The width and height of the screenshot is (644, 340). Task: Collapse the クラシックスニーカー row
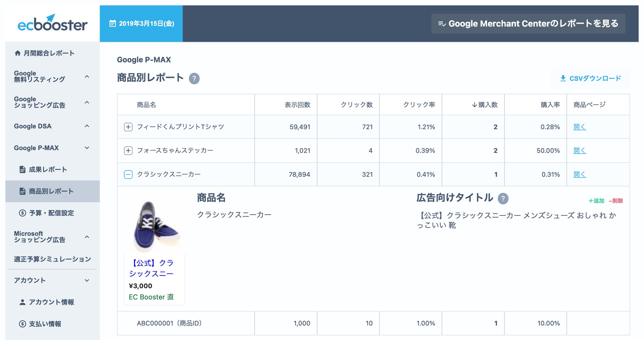click(128, 174)
